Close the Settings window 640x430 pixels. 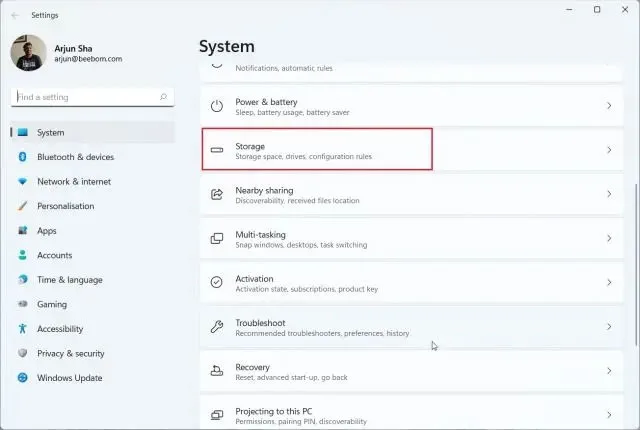[625, 9]
